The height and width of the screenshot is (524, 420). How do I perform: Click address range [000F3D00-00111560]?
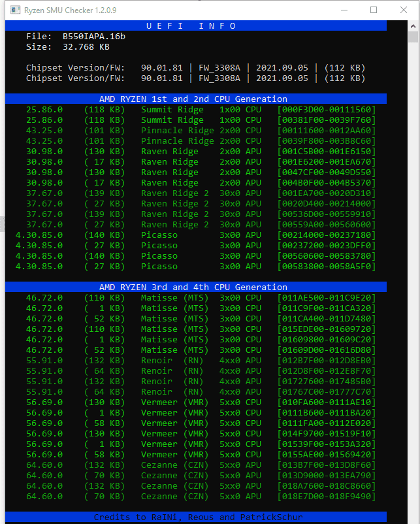click(x=327, y=110)
